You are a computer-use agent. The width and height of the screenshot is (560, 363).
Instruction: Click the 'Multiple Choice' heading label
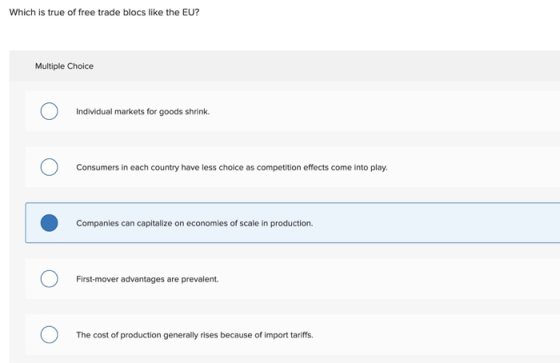64,66
